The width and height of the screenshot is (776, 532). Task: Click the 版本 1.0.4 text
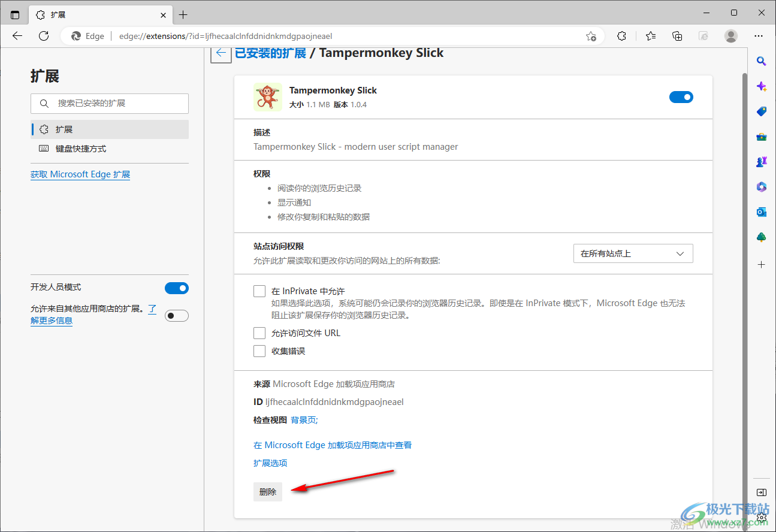click(350, 105)
